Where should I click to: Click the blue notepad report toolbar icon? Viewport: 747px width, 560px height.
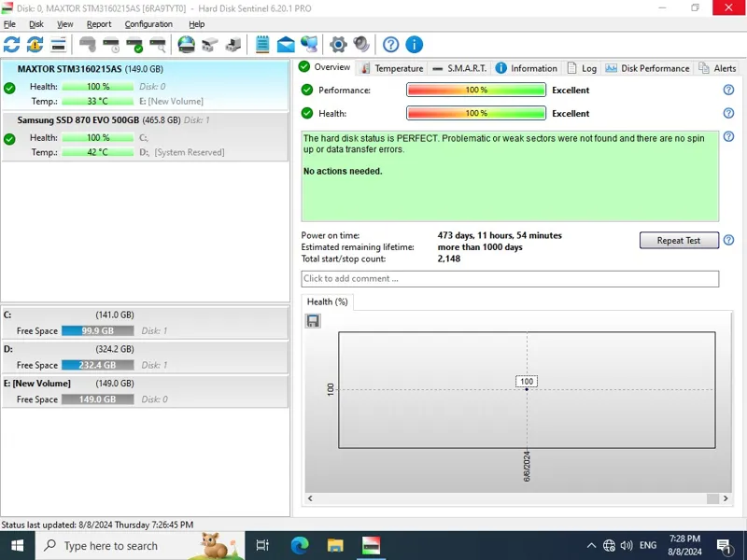click(x=262, y=45)
